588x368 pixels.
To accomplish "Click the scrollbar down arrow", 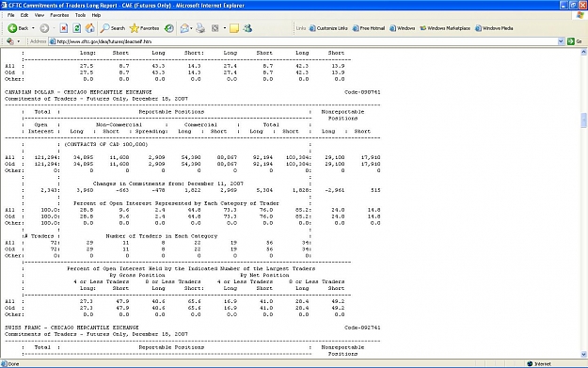I will (583, 354).
